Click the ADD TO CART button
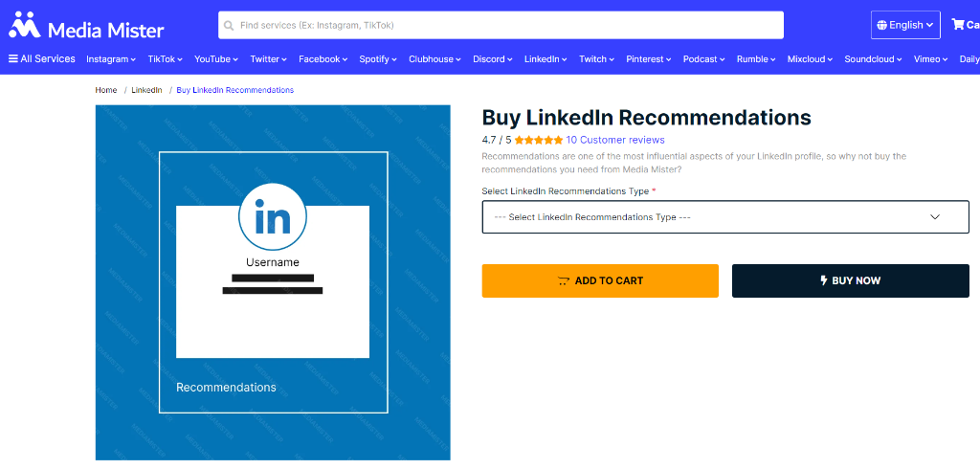The width and height of the screenshot is (980, 469). coord(600,280)
